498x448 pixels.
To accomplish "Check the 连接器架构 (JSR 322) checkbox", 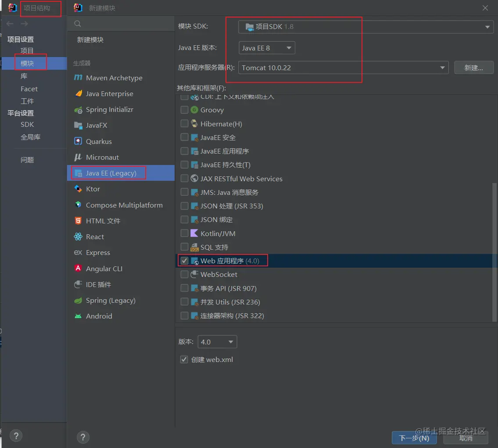I will coord(184,315).
